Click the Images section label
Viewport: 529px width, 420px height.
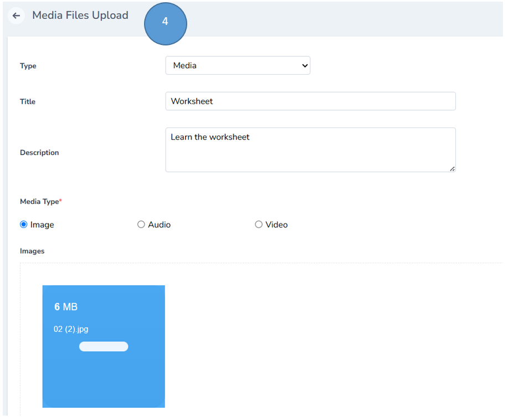pyautogui.click(x=32, y=250)
